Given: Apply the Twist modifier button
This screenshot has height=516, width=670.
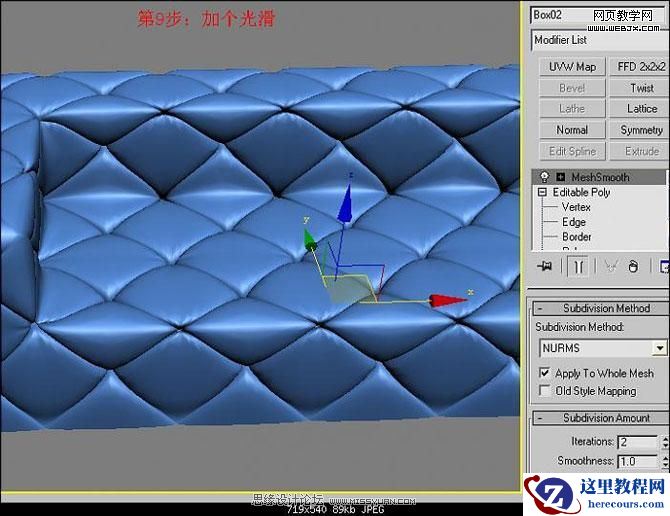Looking at the screenshot, I should point(640,88).
